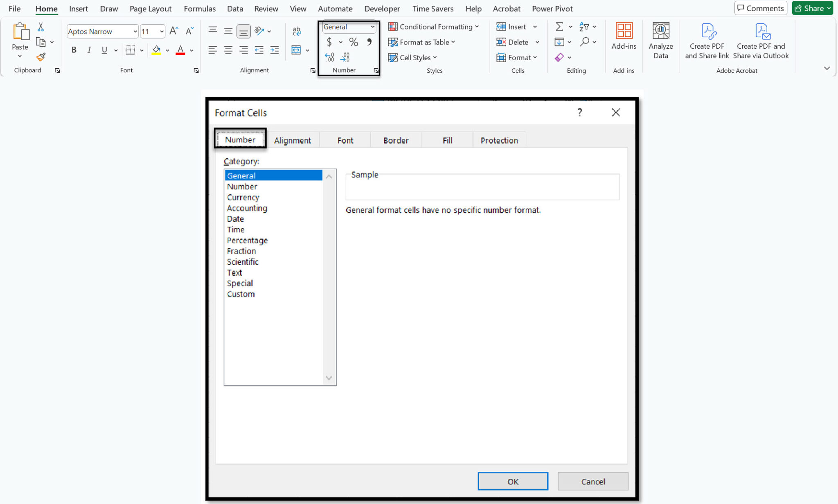
Task: Increase font size with A-up icon
Action: [x=173, y=31]
